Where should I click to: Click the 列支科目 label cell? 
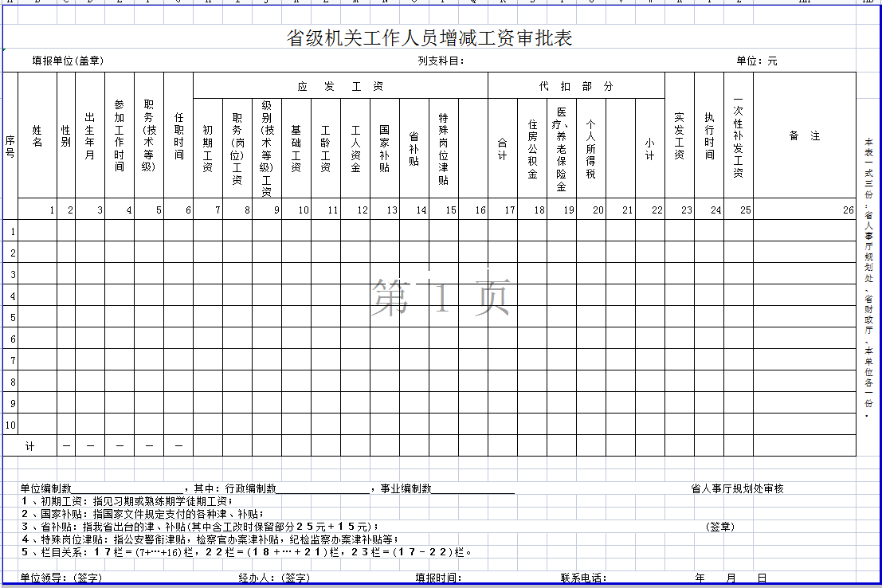pyautogui.click(x=441, y=61)
